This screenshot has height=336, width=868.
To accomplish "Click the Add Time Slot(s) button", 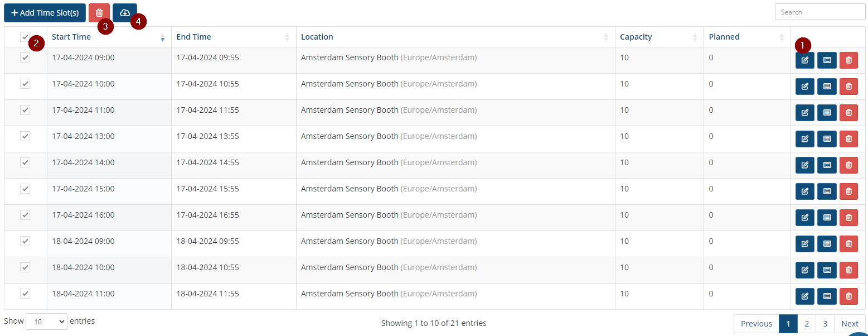I will click(45, 12).
